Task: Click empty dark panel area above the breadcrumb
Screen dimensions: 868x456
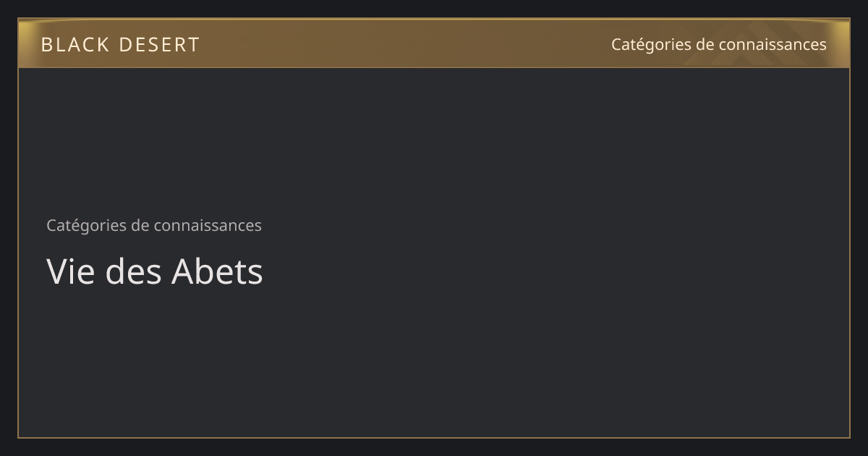Action: (434, 138)
